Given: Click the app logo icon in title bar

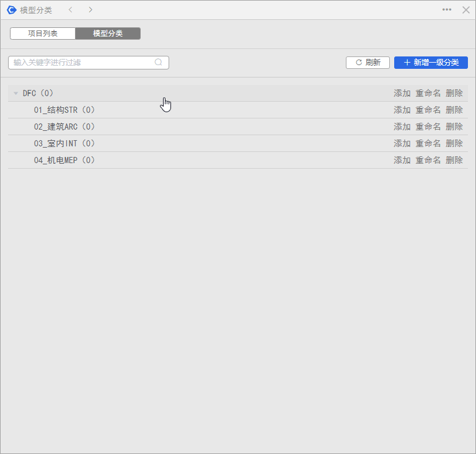Looking at the screenshot, I should (x=11, y=10).
